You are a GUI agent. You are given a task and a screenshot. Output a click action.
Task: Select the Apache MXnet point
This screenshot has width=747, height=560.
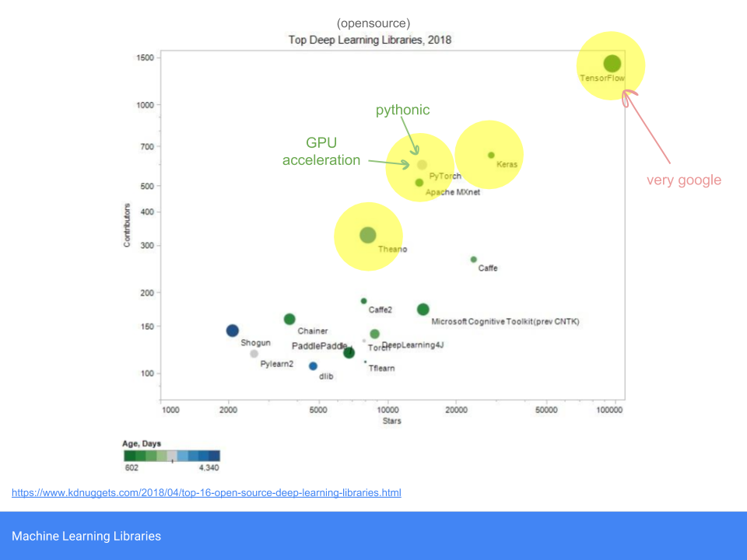419,184
